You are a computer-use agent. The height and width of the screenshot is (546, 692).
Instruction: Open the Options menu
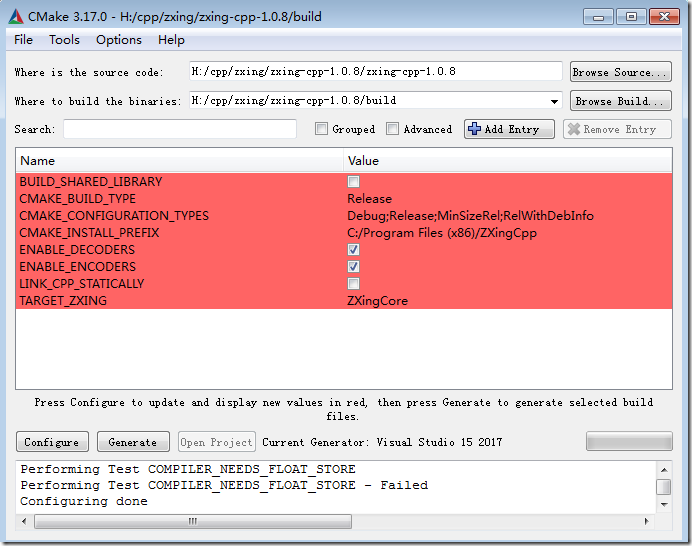pyautogui.click(x=119, y=40)
